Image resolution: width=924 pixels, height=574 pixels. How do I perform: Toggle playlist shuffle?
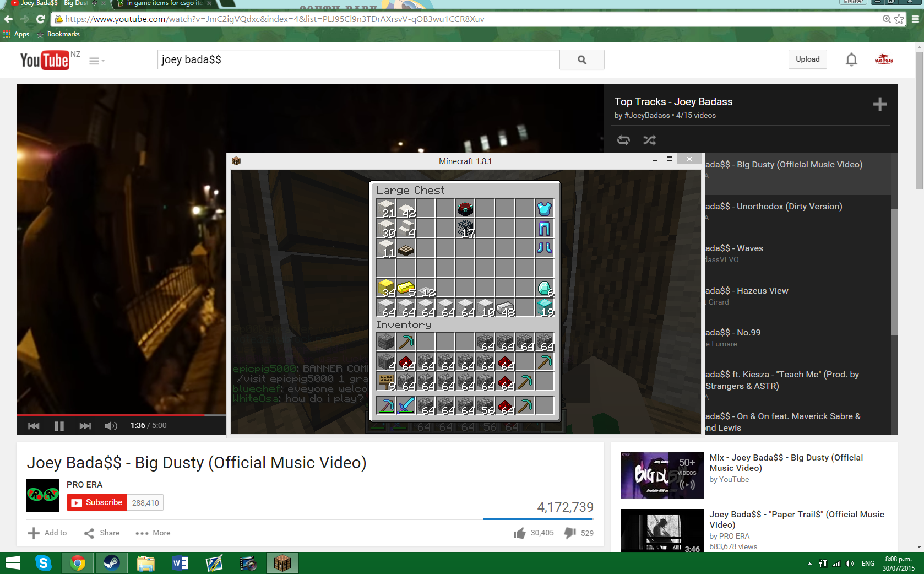tap(649, 140)
